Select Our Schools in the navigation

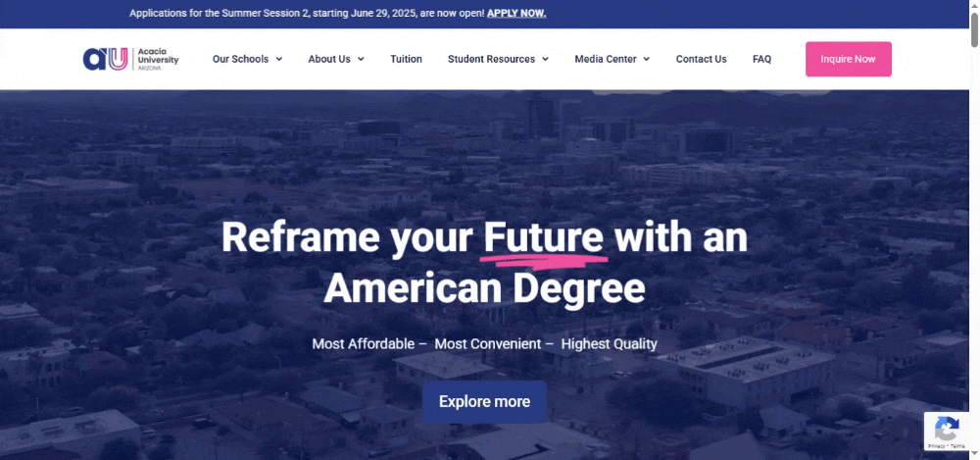(241, 59)
